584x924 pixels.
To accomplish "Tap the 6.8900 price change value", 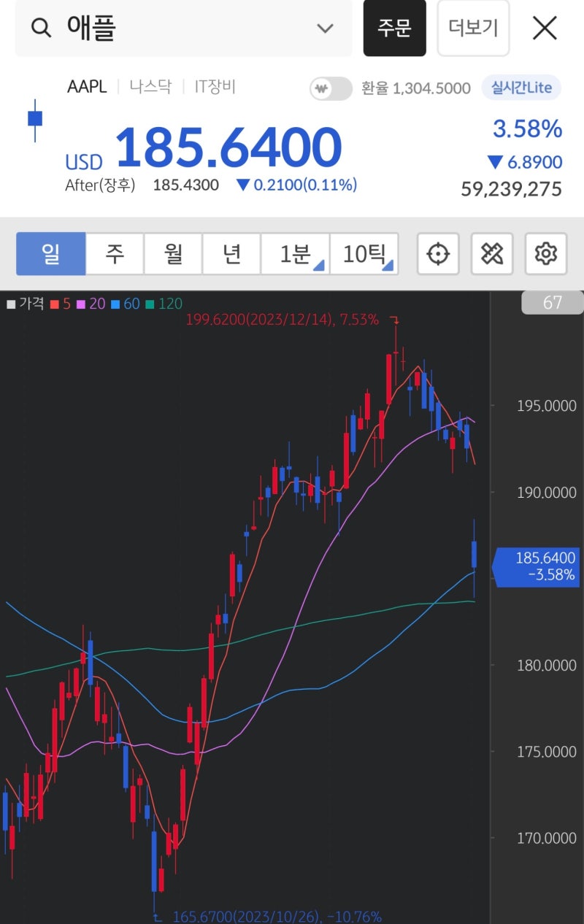I will [525, 162].
